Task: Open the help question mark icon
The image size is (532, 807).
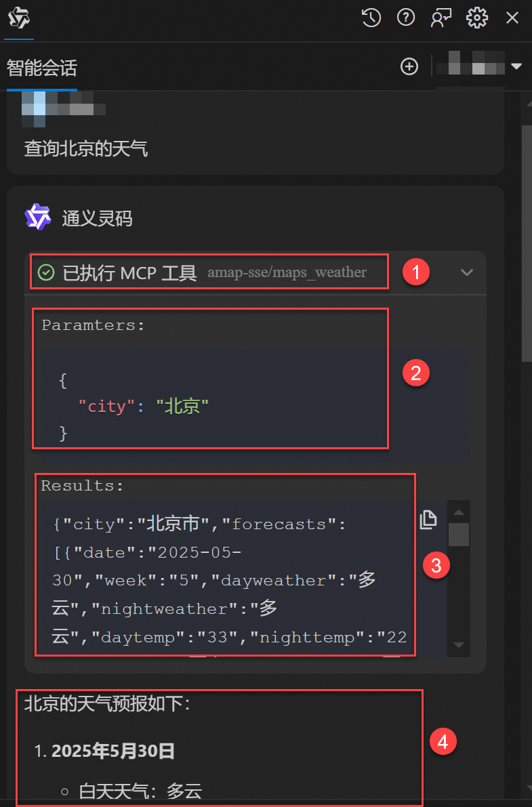Action: [x=406, y=18]
